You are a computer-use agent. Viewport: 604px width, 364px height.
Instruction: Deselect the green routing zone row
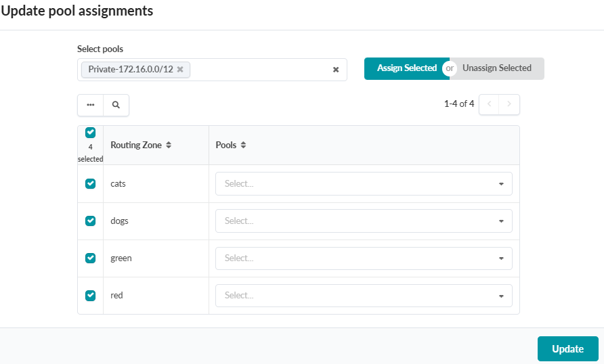[x=90, y=258]
